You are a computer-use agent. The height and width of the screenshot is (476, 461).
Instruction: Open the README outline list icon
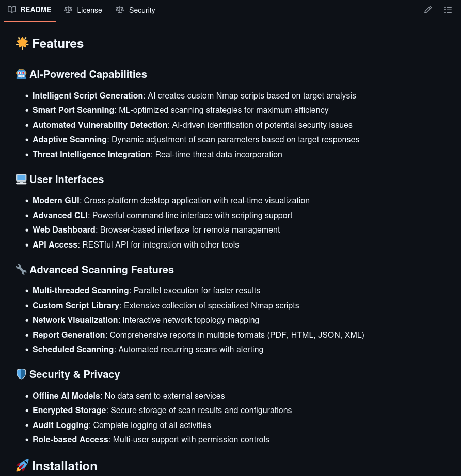(448, 10)
